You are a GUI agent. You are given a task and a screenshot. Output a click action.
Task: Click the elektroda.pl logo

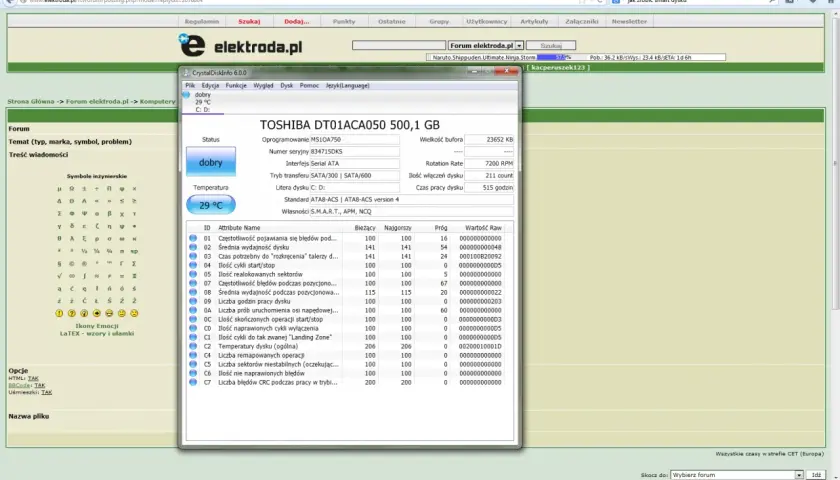[x=240, y=46]
